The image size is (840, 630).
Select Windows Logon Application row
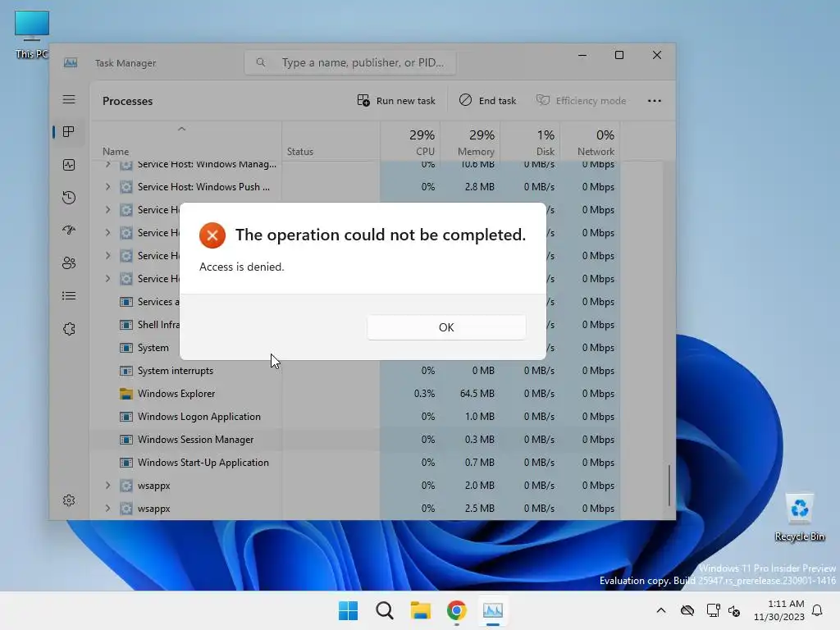[354, 417]
